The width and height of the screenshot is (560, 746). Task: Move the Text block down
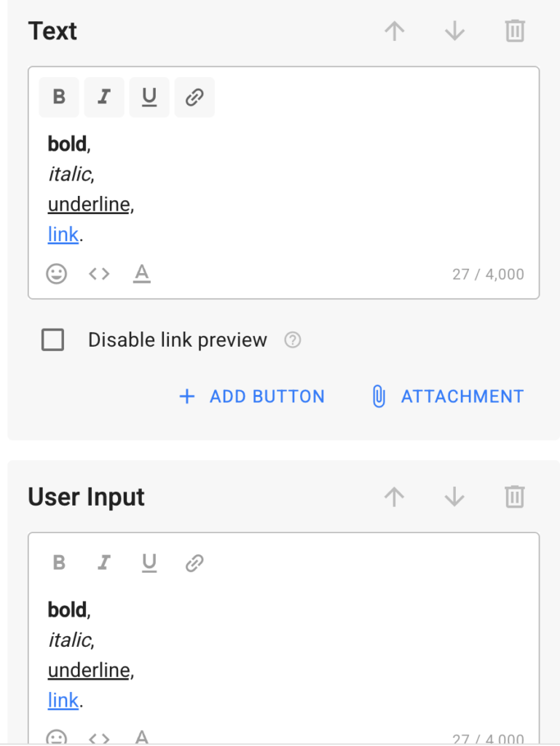click(x=454, y=31)
